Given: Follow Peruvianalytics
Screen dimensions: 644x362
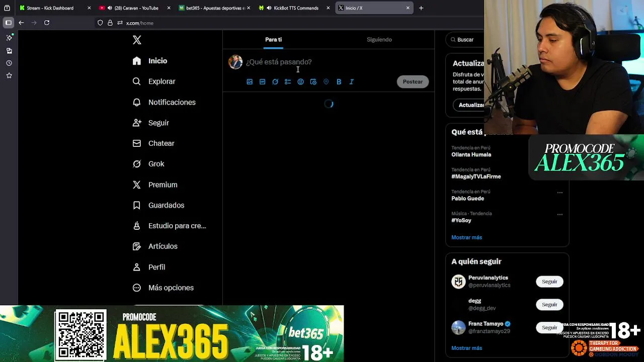Looking at the screenshot, I should pyautogui.click(x=549, y=282).
